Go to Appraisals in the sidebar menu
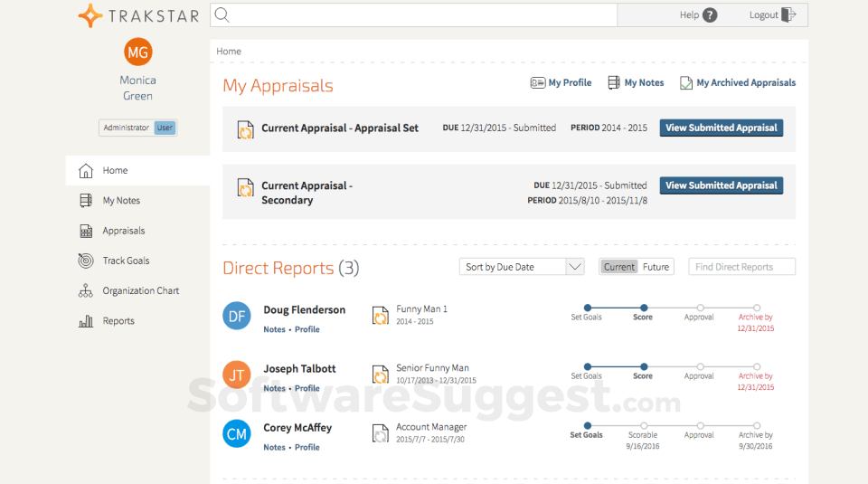 point(124,231)
